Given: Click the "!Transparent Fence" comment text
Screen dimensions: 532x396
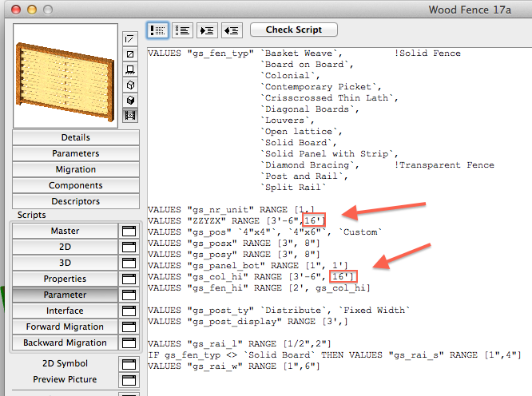Looking at the screenshot, I should [x=444, y=165].
